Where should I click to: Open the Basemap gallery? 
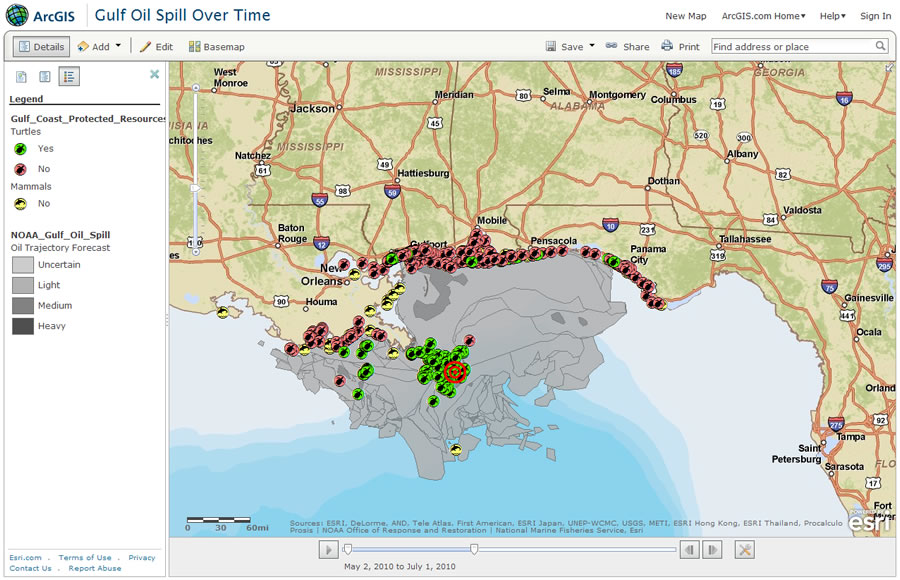(216, 47)
